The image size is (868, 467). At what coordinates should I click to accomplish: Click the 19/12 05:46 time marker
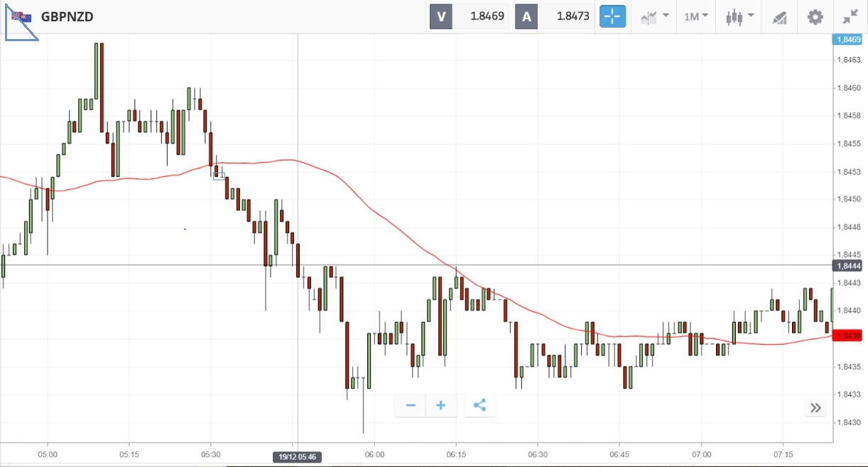tap(298, 456)
